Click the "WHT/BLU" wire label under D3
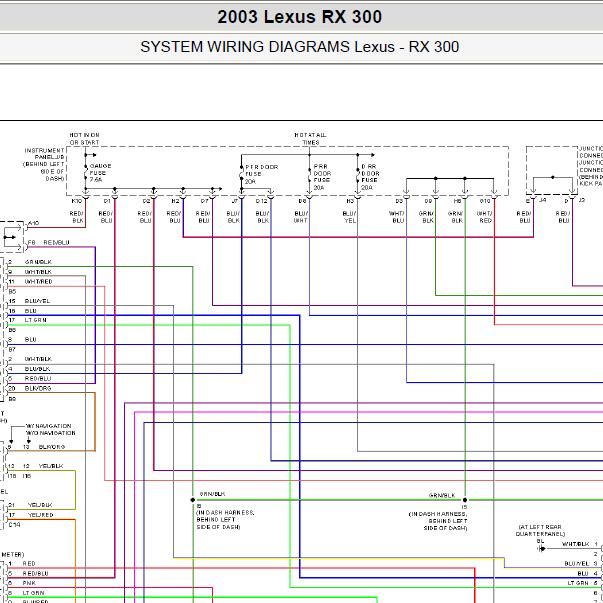The image size is (603, 603). coord(397,217)
